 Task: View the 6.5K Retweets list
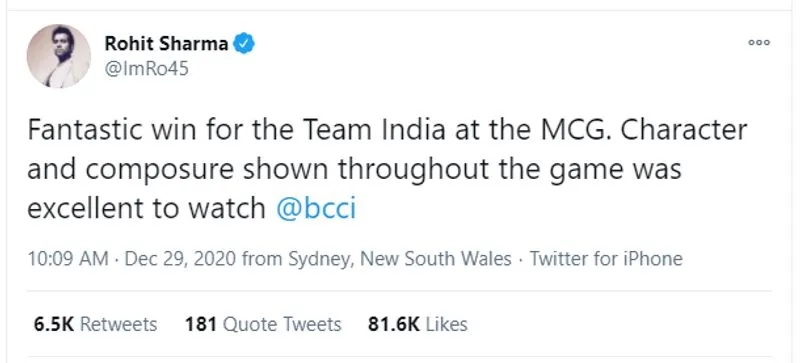95,324
